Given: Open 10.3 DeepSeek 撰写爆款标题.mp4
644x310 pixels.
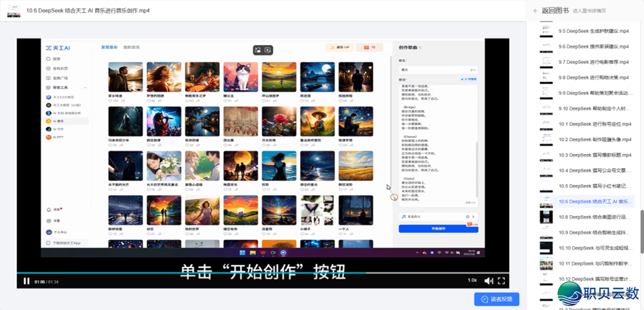Looking at the screenshot, I should click(595, 155).
